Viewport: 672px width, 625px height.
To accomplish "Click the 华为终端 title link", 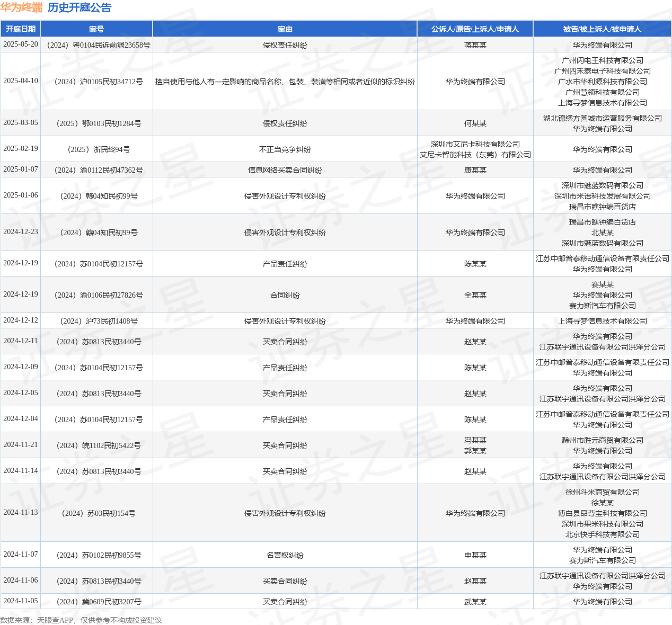I will [x=21, y=7].
